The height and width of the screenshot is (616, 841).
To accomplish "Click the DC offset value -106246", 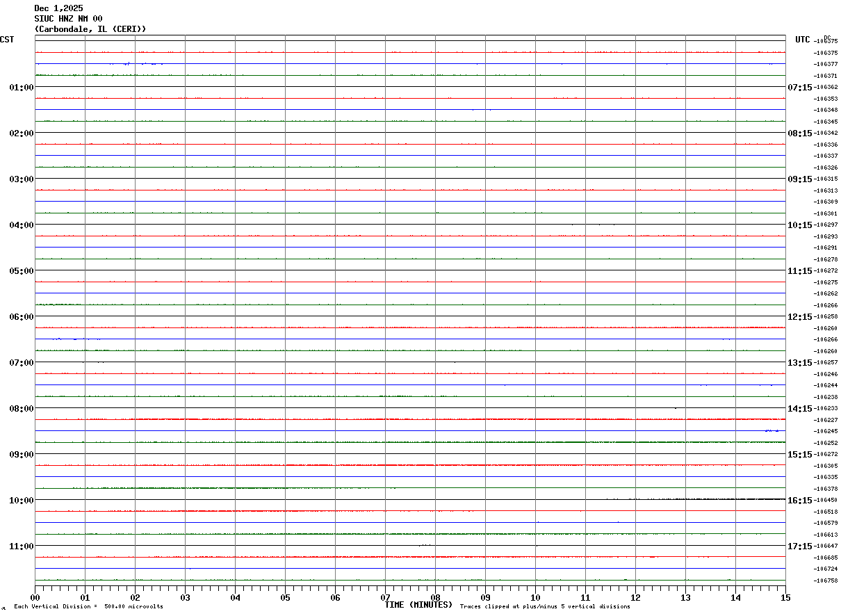I will click(826, 374).
